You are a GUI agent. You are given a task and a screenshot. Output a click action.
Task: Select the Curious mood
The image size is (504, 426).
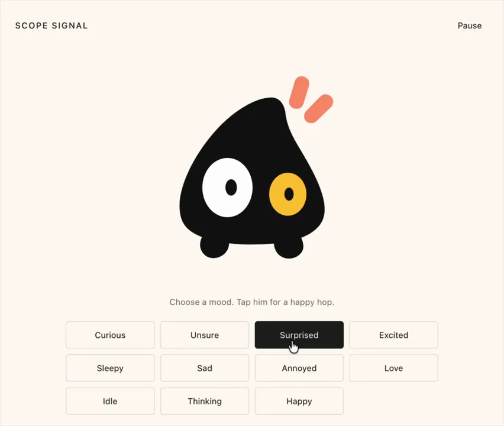point(110,335)
